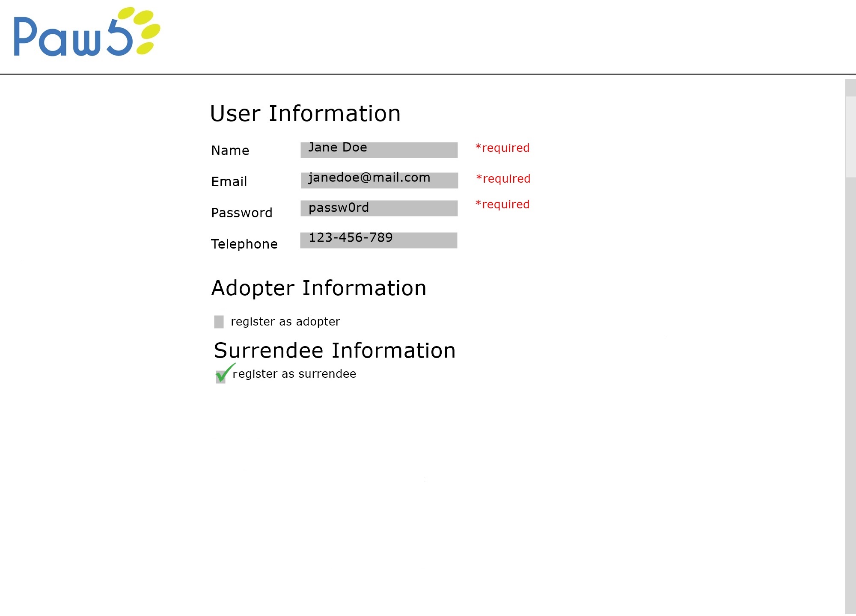The height and width of the screenshot is (616, 856).
Task: Click the Surrendee Information heading
Action: 334,351
